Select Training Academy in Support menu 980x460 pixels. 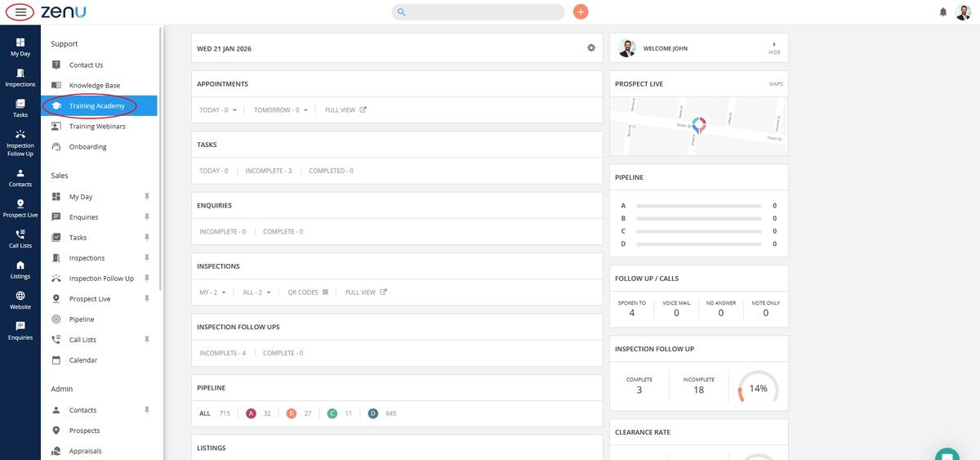pos(96,106)
